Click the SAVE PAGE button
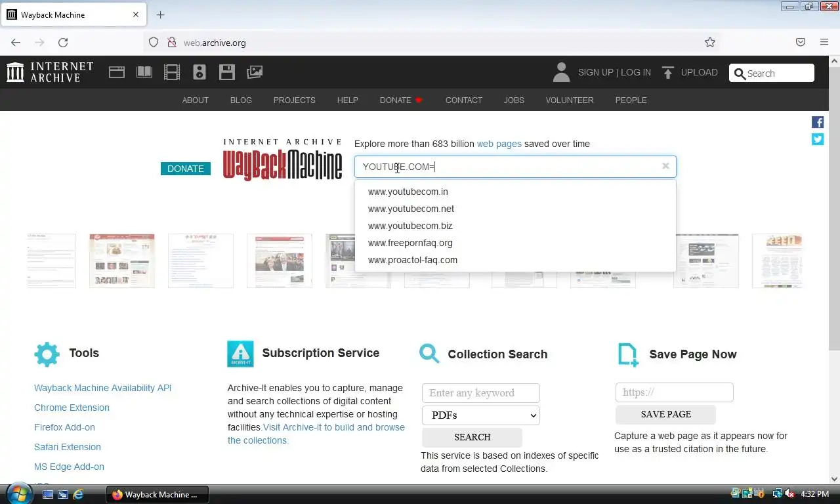Viewport: 840px width, 504px height. tap(665, 414)
